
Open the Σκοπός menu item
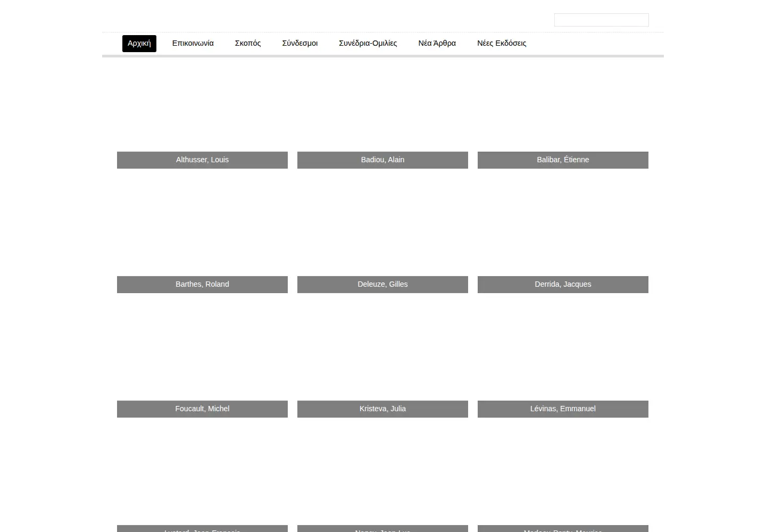(x=248, y=44)
